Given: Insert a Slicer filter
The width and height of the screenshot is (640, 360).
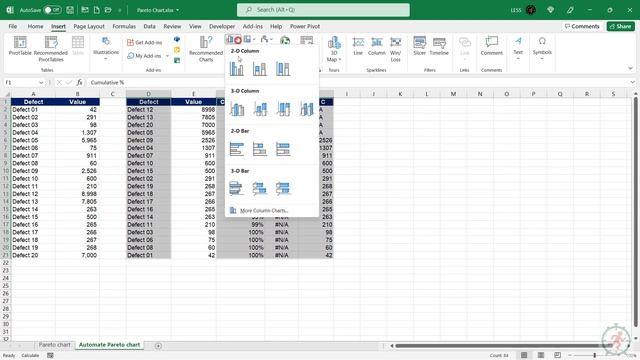Looking at the screenshot, I should pos(419,46).
